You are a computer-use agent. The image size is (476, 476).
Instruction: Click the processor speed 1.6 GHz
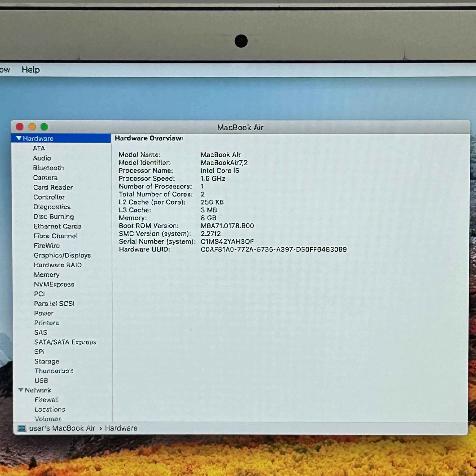click(x=213, y=178)
